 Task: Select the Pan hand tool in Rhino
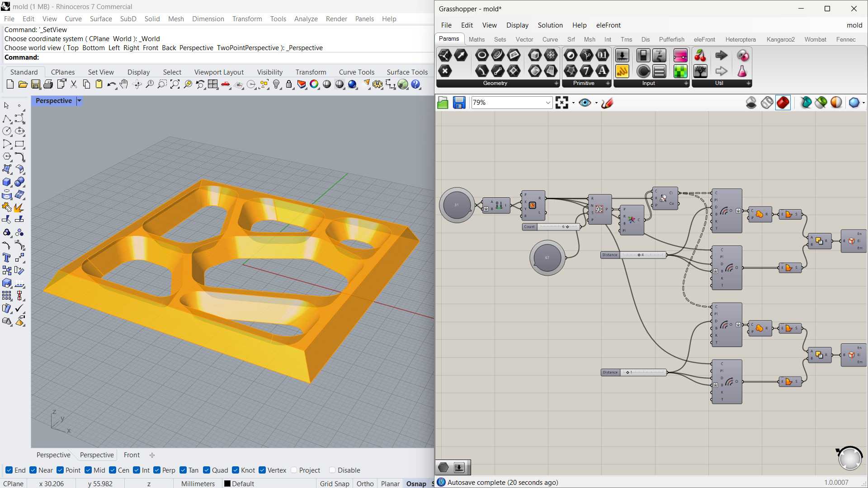[x=124, y=84]
